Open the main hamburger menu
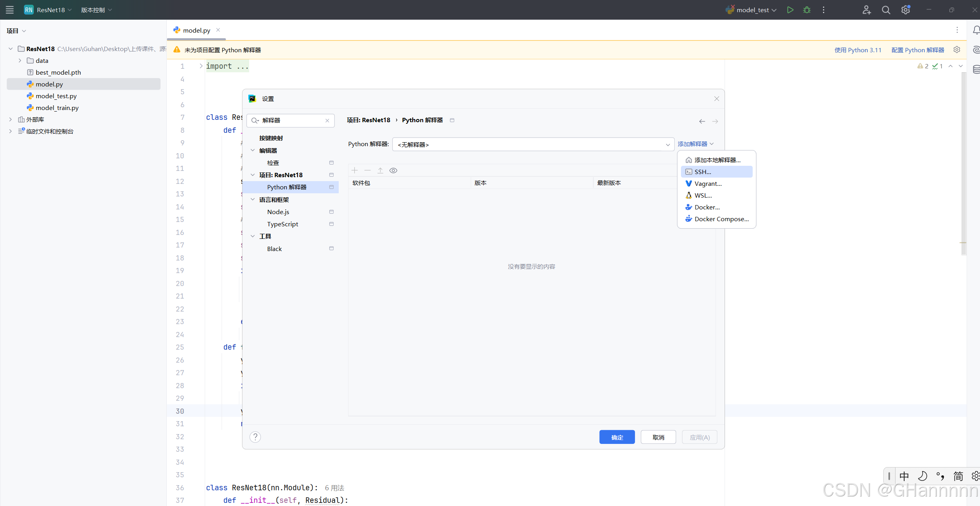This screenshot has width=980, height=506. [9, 10]
